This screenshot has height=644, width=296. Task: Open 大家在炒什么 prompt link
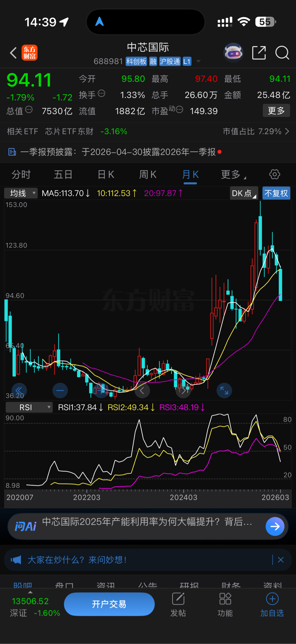pos(77,560)
